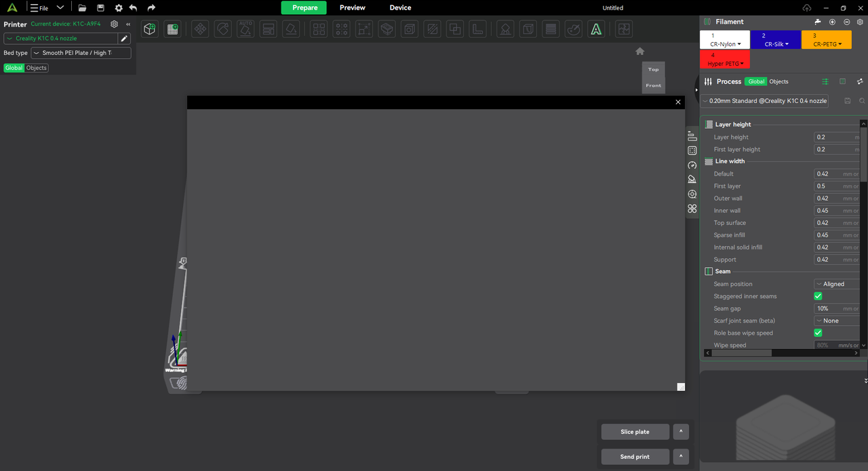
Task: Click the Undo arrow
Action: click(x=133, y=8)
